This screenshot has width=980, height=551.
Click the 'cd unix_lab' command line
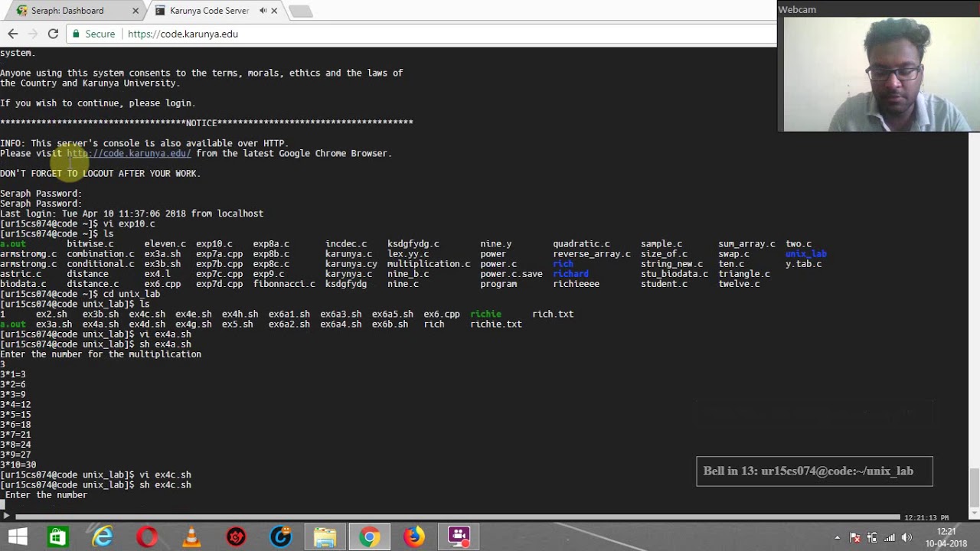click(80, 294)
